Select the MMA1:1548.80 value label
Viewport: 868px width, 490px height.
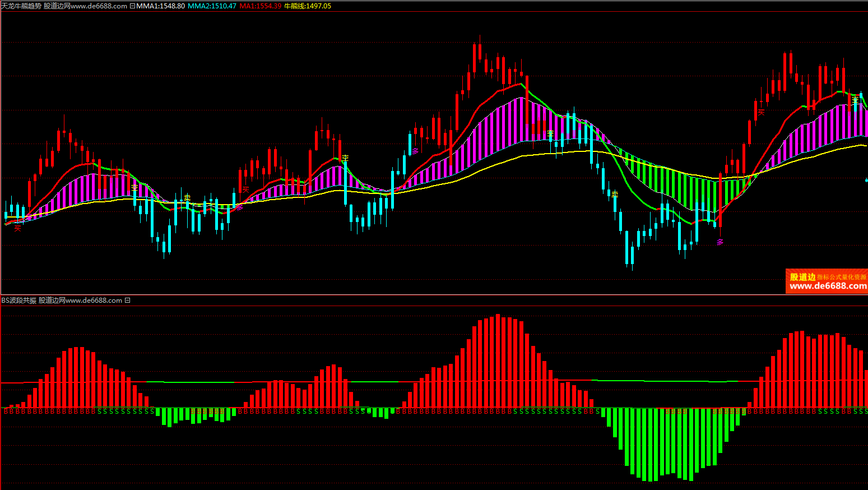click(160, 6)
